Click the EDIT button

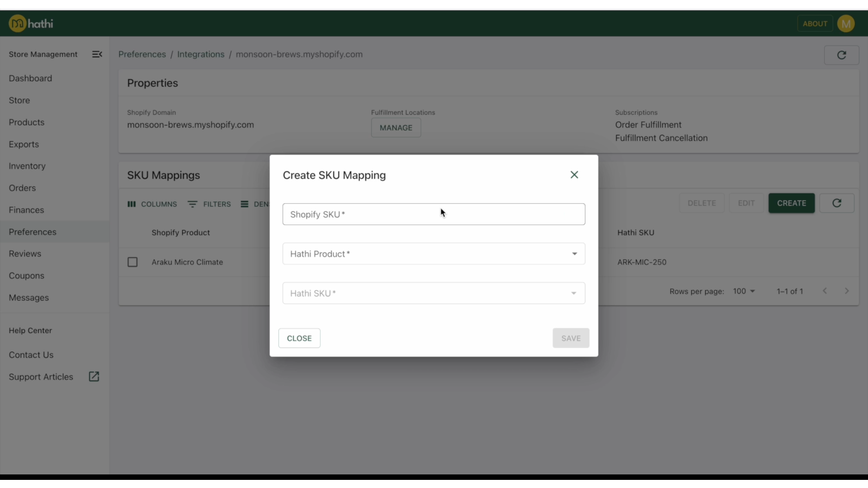(x=746, y=203)
